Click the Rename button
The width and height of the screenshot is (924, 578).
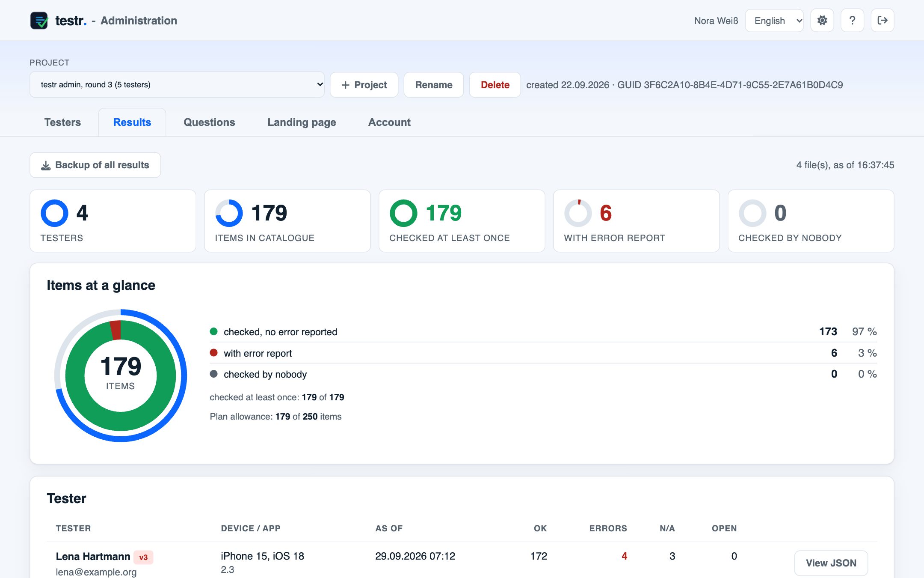click(x=434, y=85)
